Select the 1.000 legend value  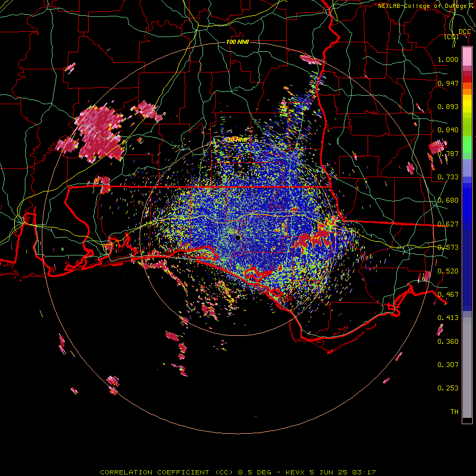click(448, 59)
